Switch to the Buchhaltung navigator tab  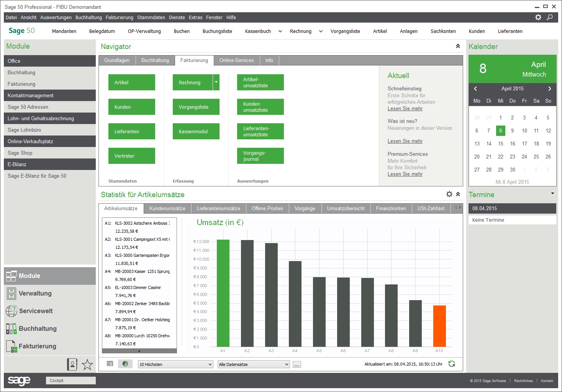(x=155, y=60)
